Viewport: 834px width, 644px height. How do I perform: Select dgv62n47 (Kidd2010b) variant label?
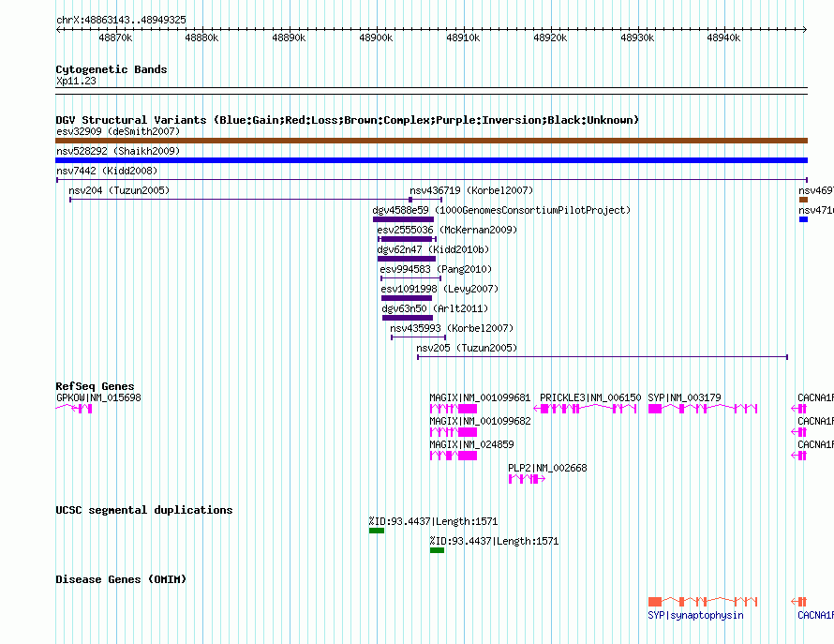tap(433, 249)
